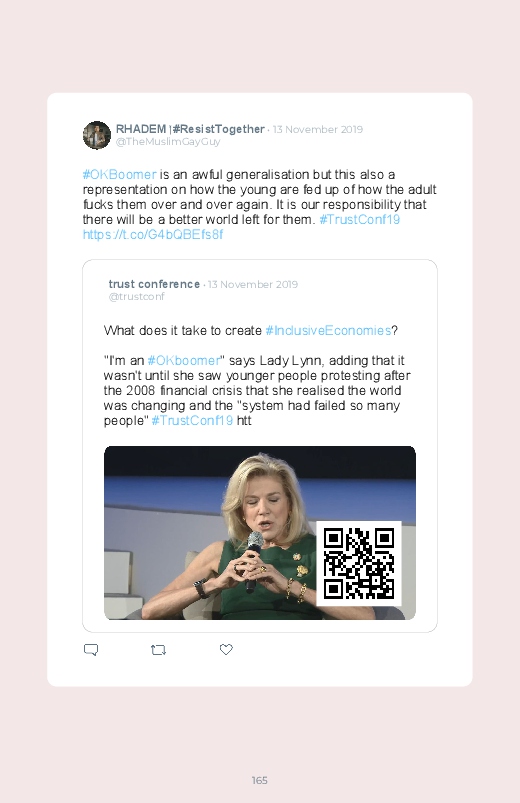
Task: Open #TrustConf19 hashtag in quoted tweet
Action: click(x=192, y=420)
